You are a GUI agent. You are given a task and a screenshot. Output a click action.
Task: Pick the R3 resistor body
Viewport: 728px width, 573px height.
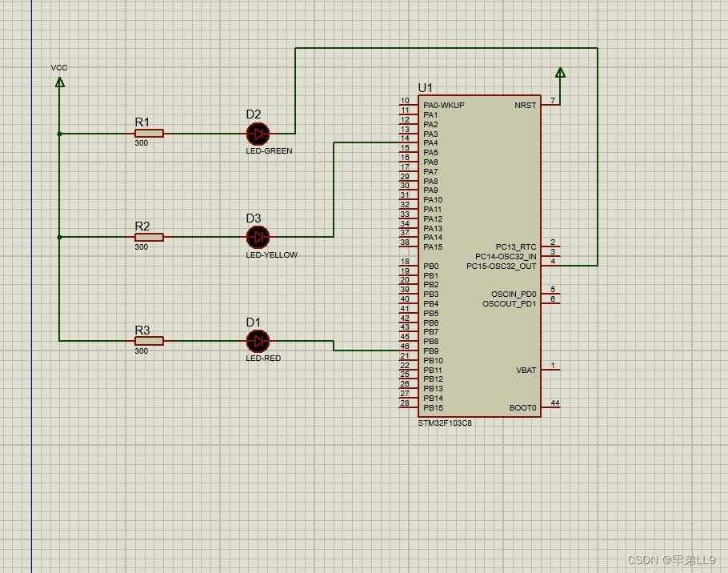[149, 341]
